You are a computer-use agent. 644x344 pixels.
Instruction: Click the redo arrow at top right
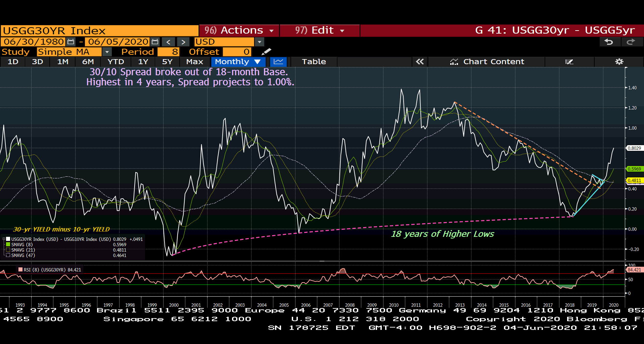pyautogui.click(x=632, y=42)
